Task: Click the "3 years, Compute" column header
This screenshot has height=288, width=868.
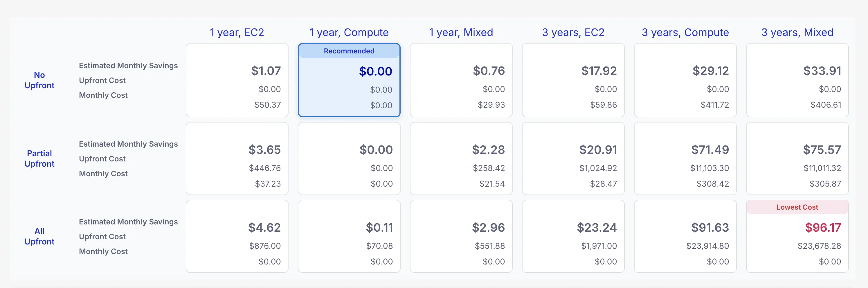Action: 685,32
